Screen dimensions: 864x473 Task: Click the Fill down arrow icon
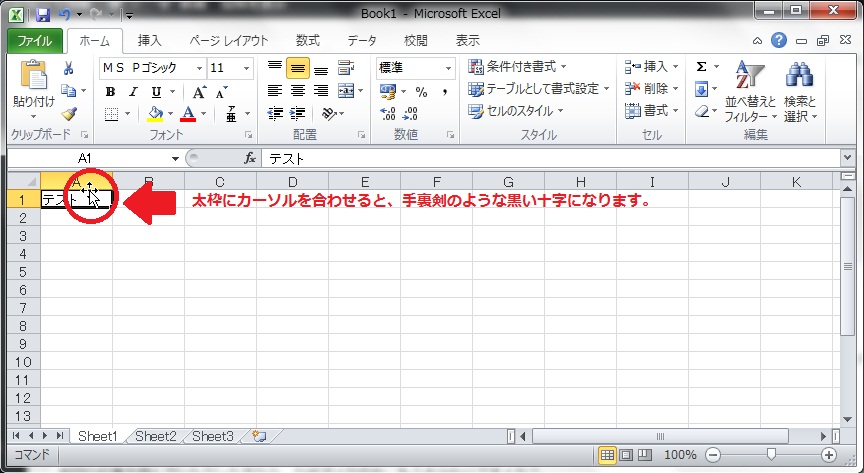coord(701,89)
